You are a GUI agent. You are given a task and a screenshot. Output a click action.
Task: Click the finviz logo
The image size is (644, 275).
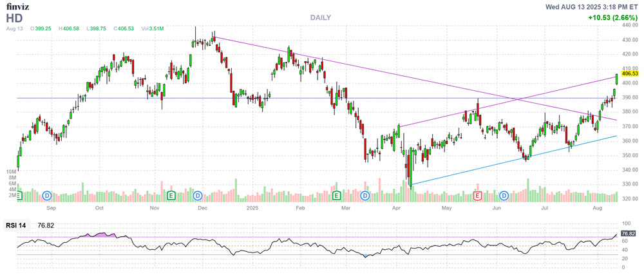coord(17,6)
